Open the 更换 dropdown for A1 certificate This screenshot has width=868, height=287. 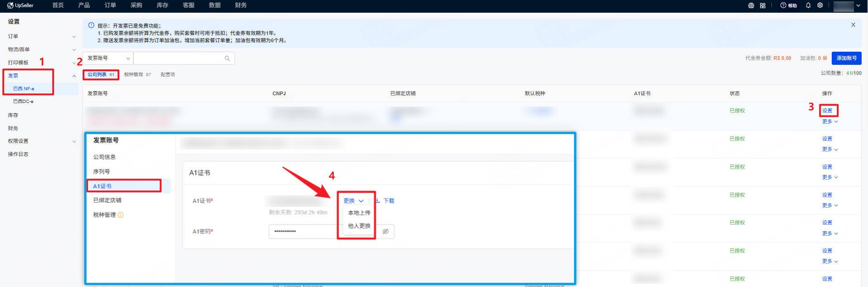tap(353, 201)
